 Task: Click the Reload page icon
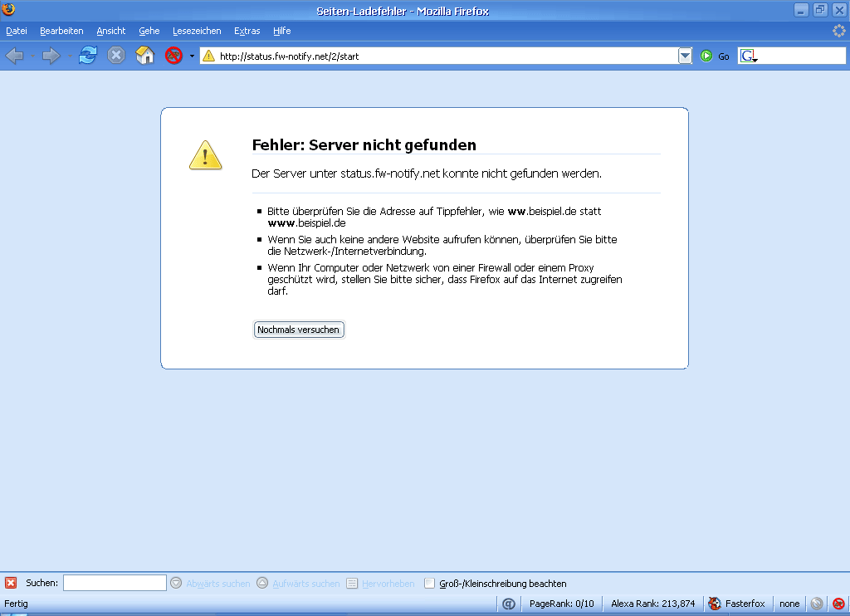(x=88, y=56)
